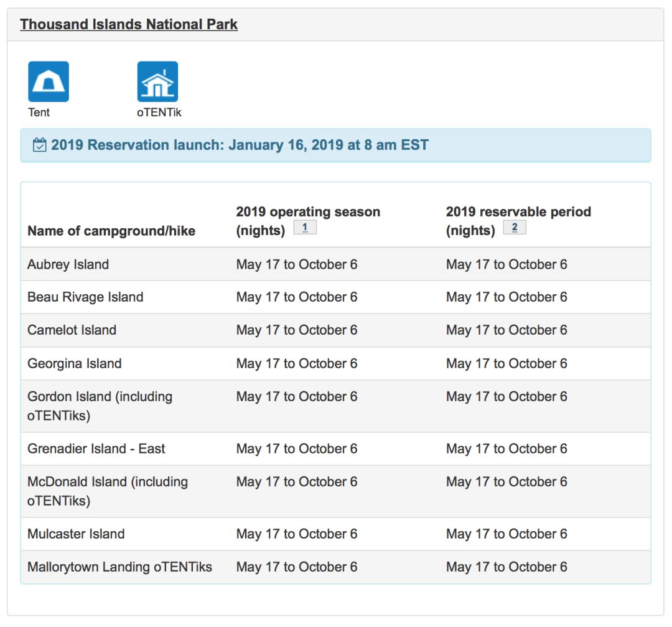Open footnote 2 beside reservable period heading
Screen dimensions: 672x627
pyautogui.click(x=515, y=227)
